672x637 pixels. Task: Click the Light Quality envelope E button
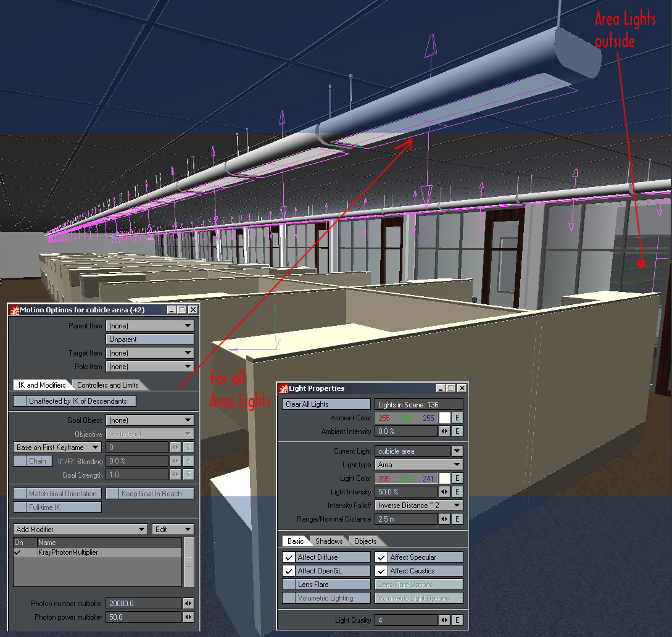coord(457,620)
